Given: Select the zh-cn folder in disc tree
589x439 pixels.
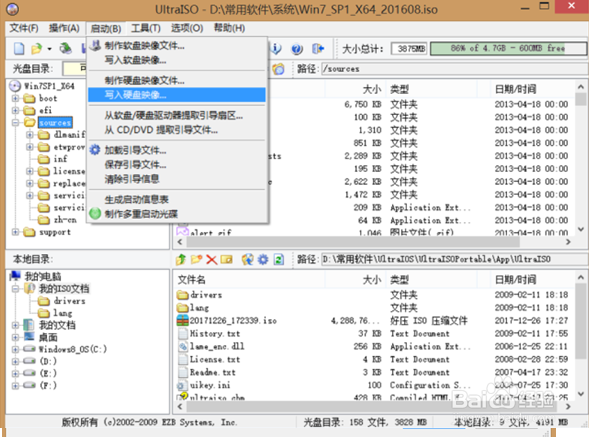Looking at the screenshot, I should (x=65, y=220).
